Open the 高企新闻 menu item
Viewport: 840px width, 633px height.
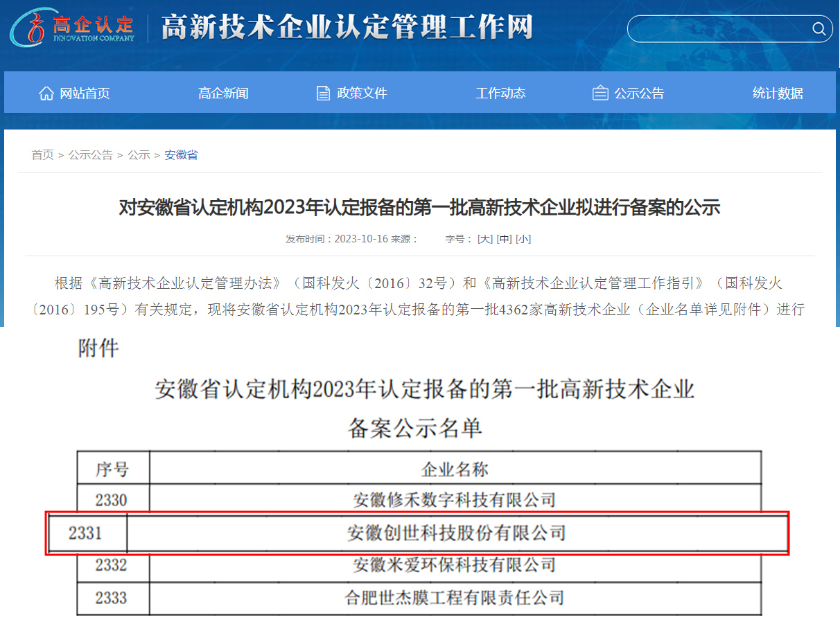pos(223,93)
